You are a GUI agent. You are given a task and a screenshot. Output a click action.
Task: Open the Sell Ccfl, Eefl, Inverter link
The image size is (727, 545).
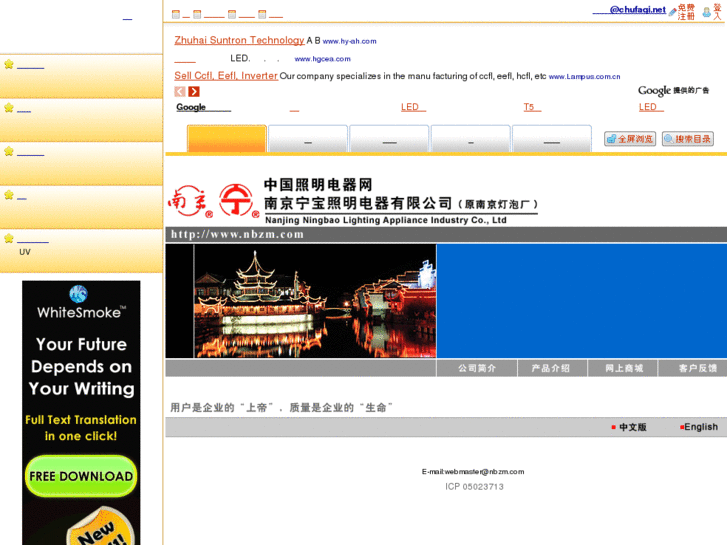pos(226,76)
